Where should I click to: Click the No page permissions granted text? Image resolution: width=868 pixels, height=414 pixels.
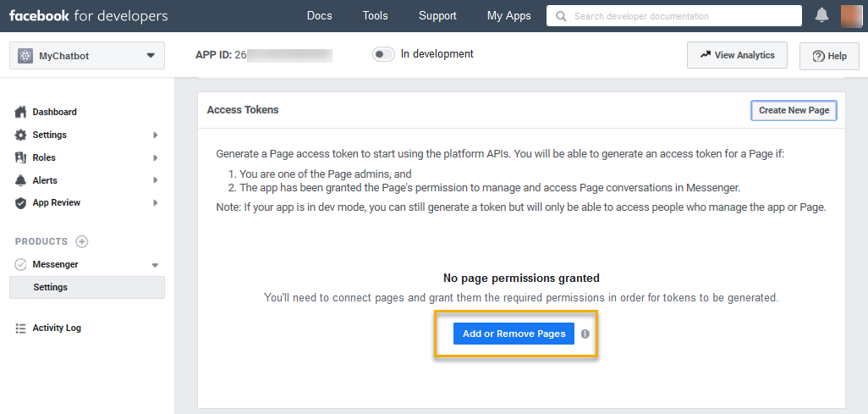[x=521, y=278]
